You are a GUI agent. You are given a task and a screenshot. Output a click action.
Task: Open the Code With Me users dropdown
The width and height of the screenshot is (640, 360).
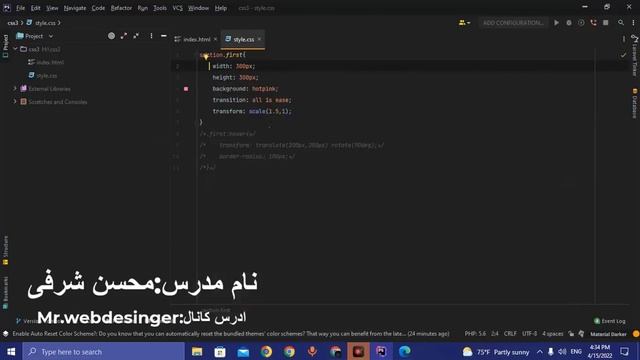[x=464, y=23]
